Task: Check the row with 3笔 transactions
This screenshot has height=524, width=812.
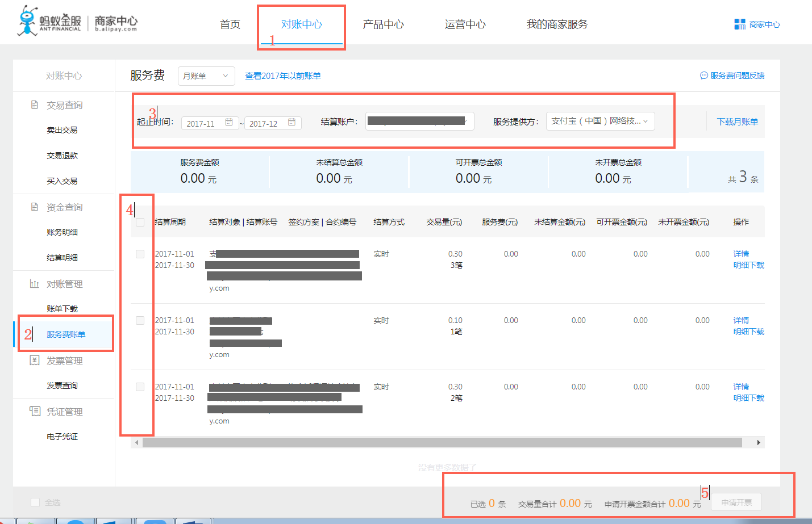Action: tap(140, 254)
